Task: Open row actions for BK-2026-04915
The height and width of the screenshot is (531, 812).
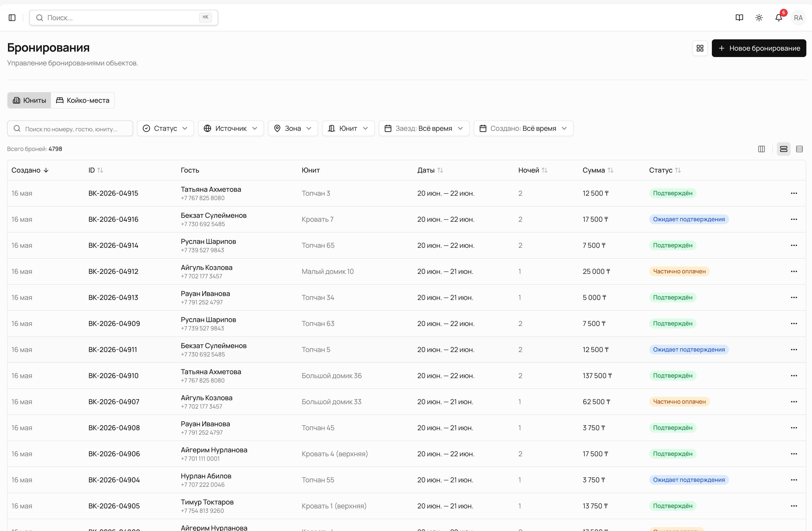Action: (794, 193)
